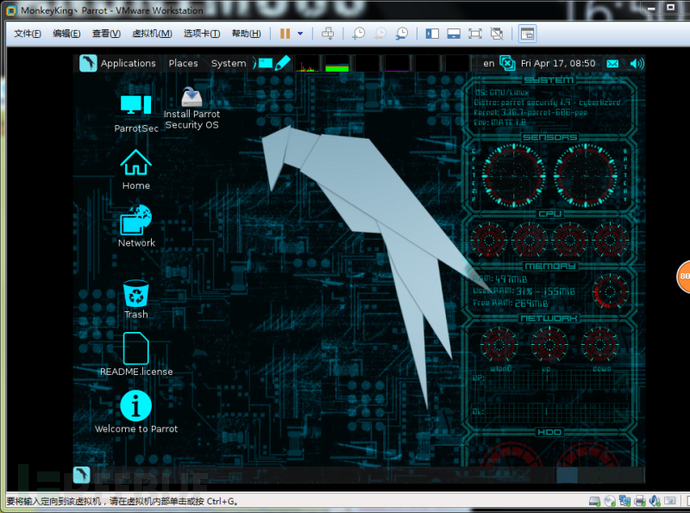Open the clock showing Fri Apr 17, 08:50
The width and height of the screenshot is (690, 513).
(x=558, y=63)
